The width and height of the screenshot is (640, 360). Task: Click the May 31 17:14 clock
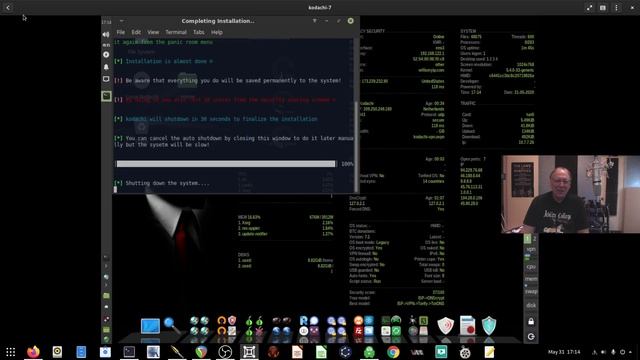[564, 352]
